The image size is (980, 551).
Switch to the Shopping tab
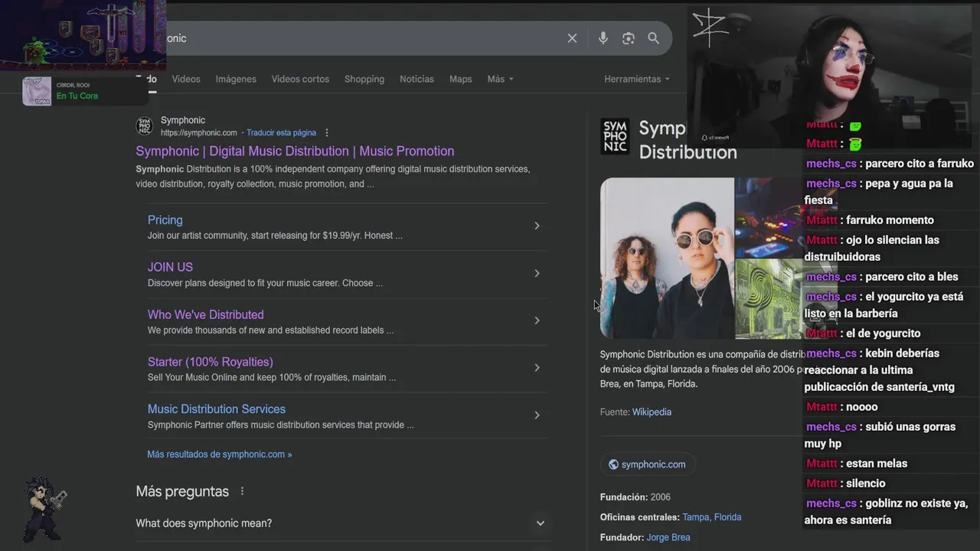364,79
